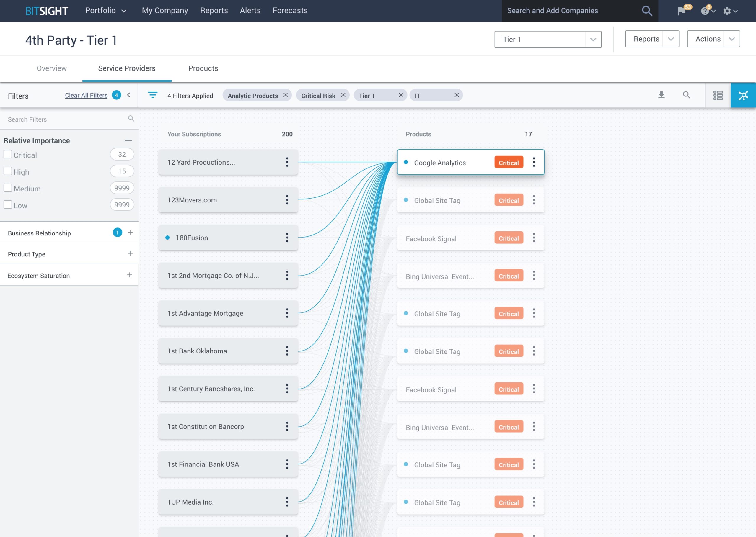
Task: Open kebab menu for Google Analytics
Action: 534,162
